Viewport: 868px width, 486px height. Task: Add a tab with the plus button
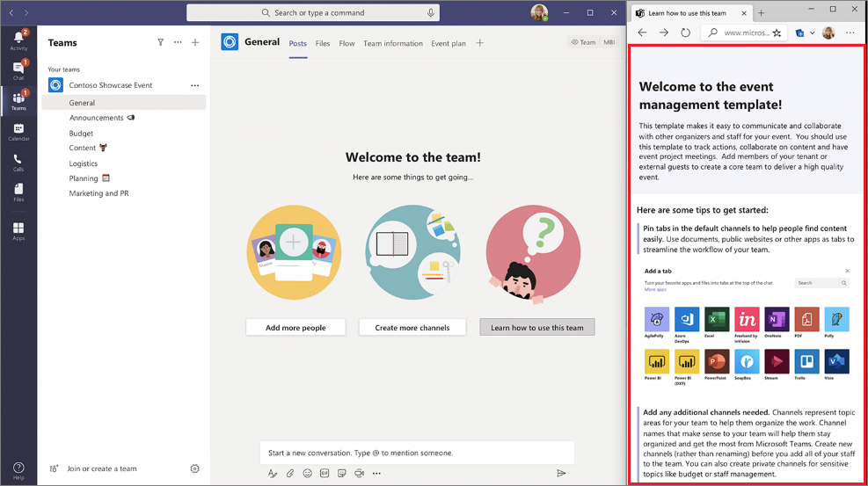(480, 42)
